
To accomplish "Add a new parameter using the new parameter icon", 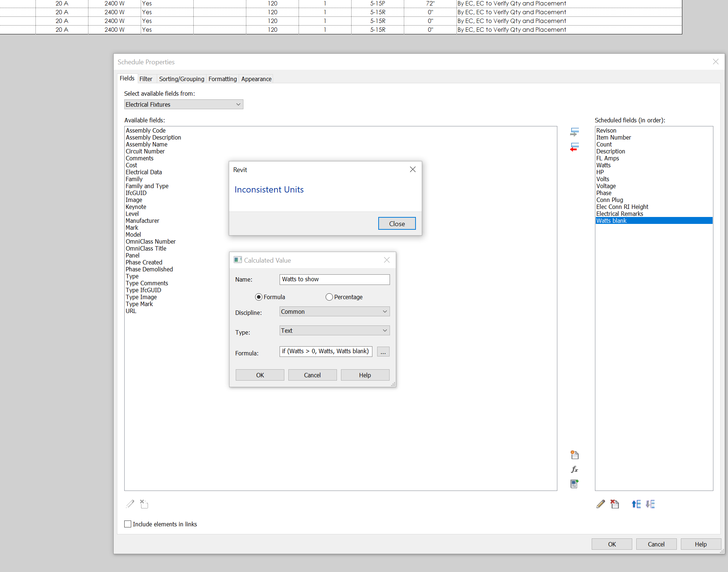I will click(574, 455).
